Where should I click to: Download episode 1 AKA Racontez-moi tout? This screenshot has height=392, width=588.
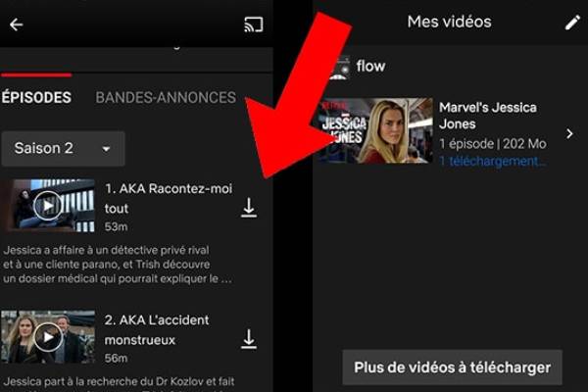[249, 208]
